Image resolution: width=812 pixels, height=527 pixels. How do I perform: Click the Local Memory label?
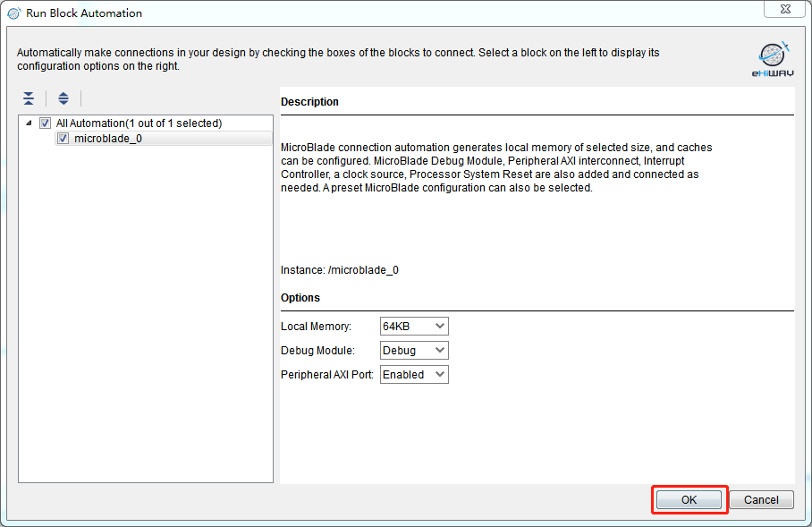[316, 327]
